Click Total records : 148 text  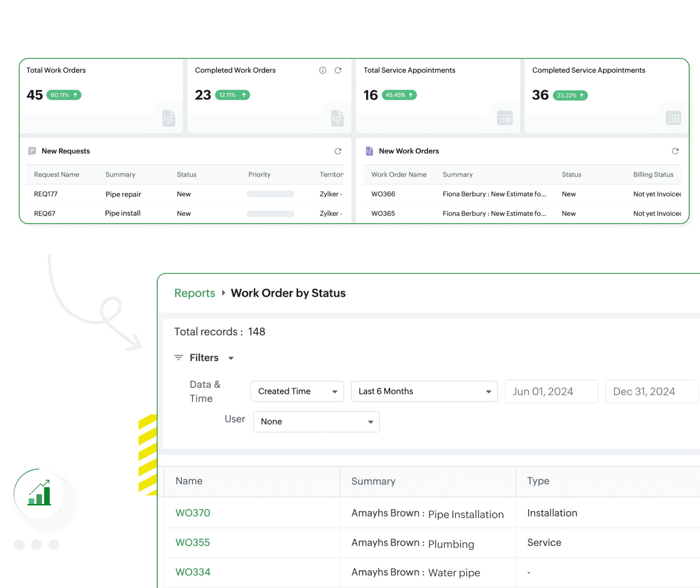pyautogui.click(x=220, y=332)
